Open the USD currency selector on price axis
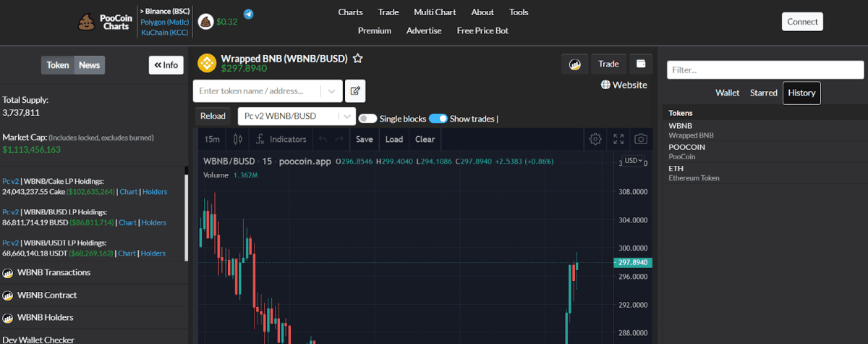 pyautogui.click(x=634, y=161)
